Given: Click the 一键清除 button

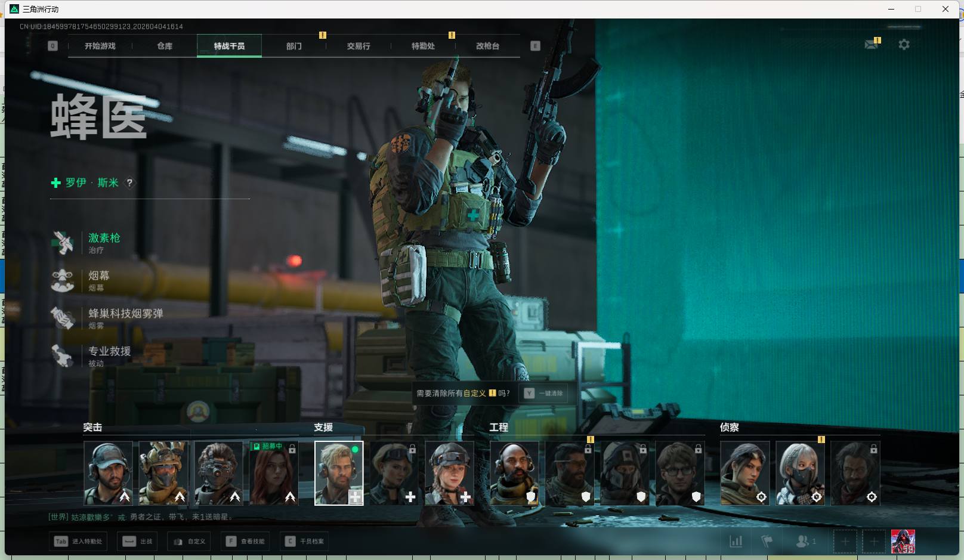Looking at the screenshot, I should 543,394.
